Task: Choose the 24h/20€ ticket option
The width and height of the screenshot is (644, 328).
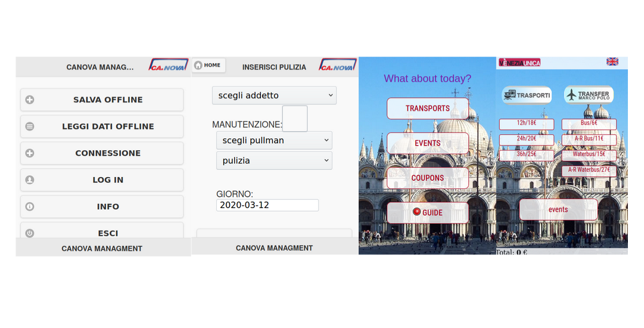Action: coord(526,139)
